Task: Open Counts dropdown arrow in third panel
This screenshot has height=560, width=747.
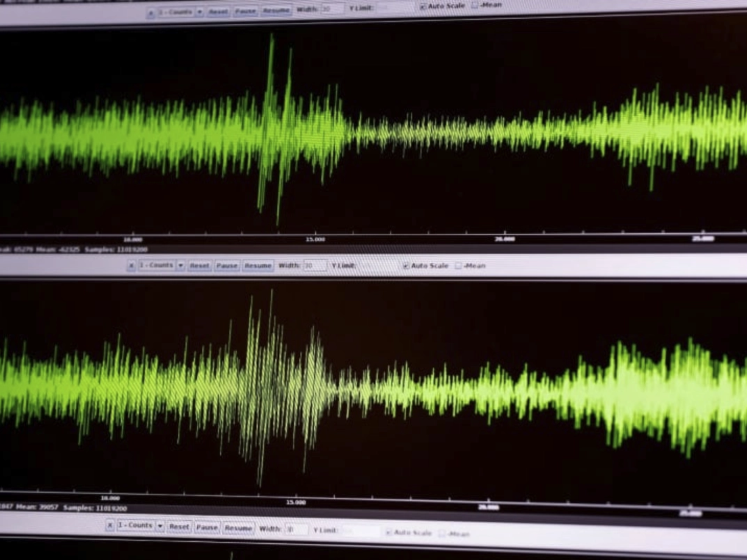Action: click(160, 526)
